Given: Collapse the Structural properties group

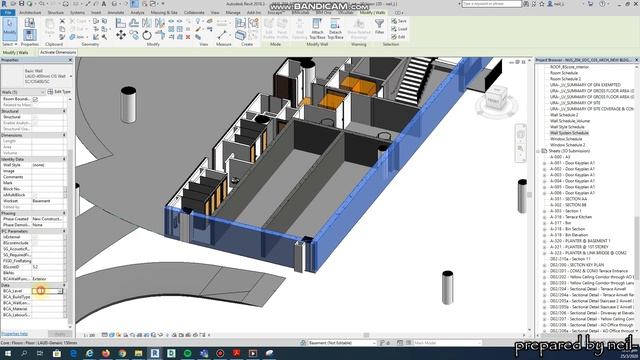Looking at the screenshot, I should [64, 111].
